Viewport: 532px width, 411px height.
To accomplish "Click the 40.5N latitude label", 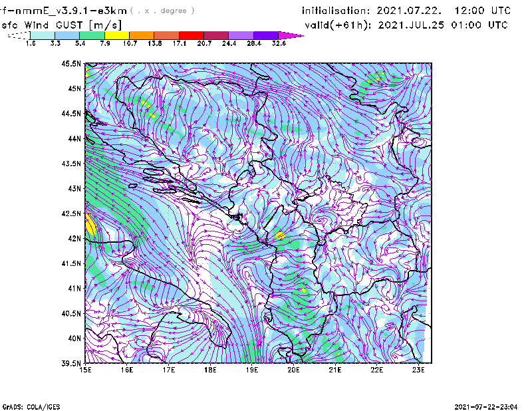I will (x=71, y=314).
